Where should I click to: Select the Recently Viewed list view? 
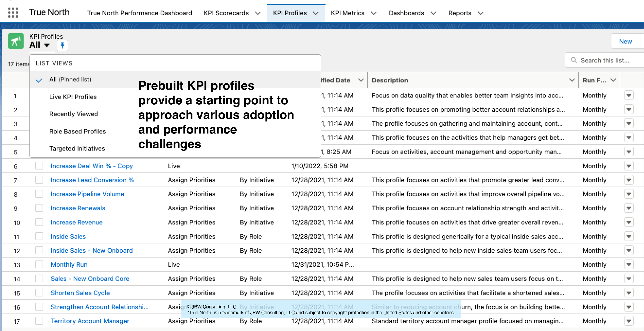[73, 114]
